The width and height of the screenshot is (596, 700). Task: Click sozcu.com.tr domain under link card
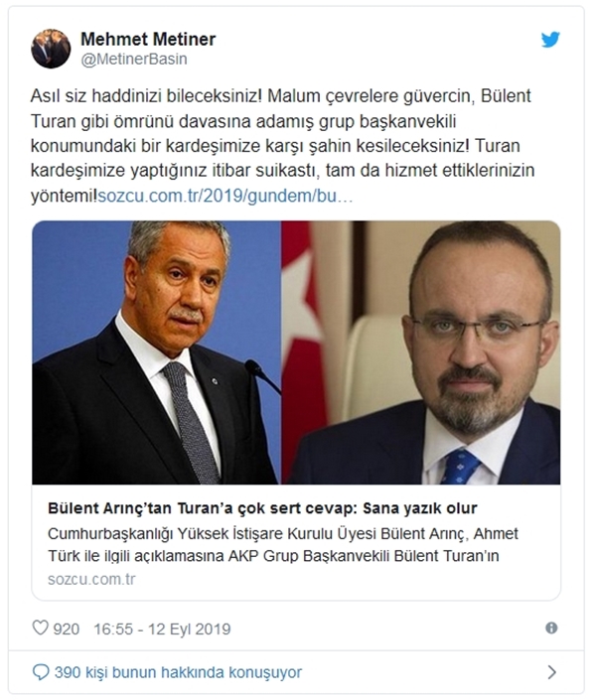click(x=91, y=580)
